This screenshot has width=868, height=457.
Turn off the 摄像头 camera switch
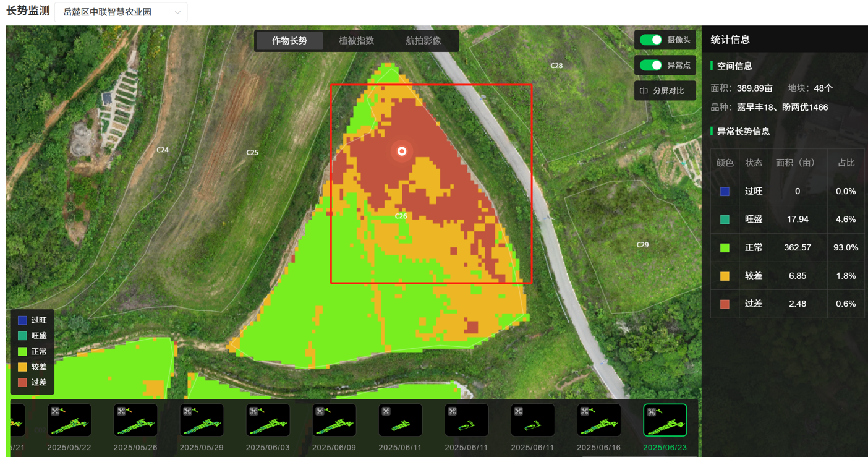(650, 40)
